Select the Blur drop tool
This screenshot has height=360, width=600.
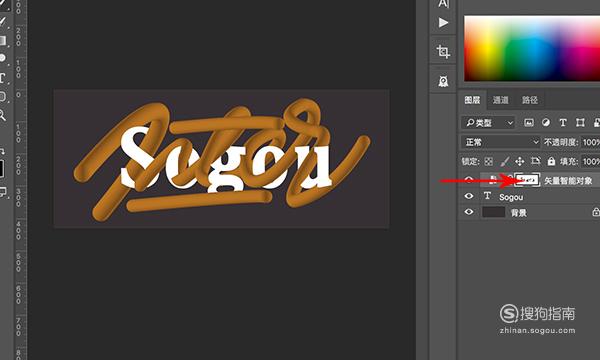[2, 58]
